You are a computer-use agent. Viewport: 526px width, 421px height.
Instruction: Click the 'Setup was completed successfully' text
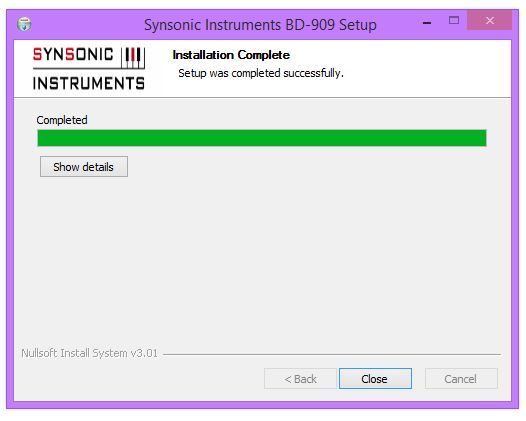[261, 73]
